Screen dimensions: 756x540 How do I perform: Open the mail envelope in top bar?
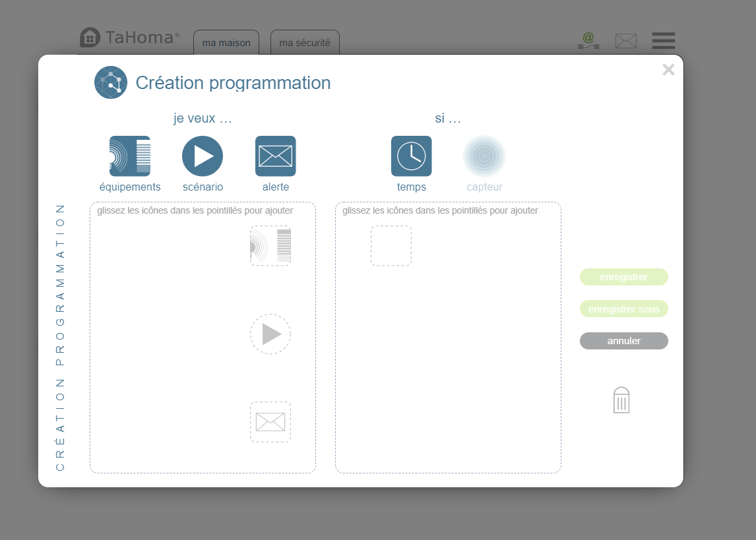point(626,41)
